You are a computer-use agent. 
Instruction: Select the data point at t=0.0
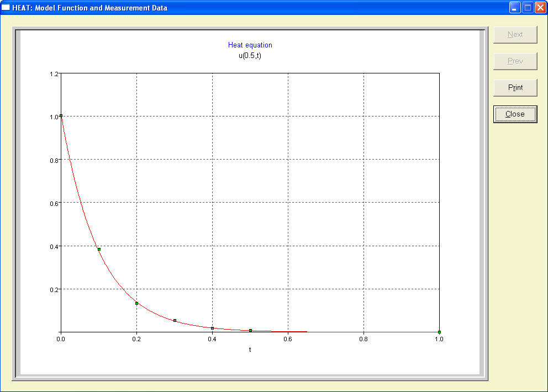coord(61,116)
